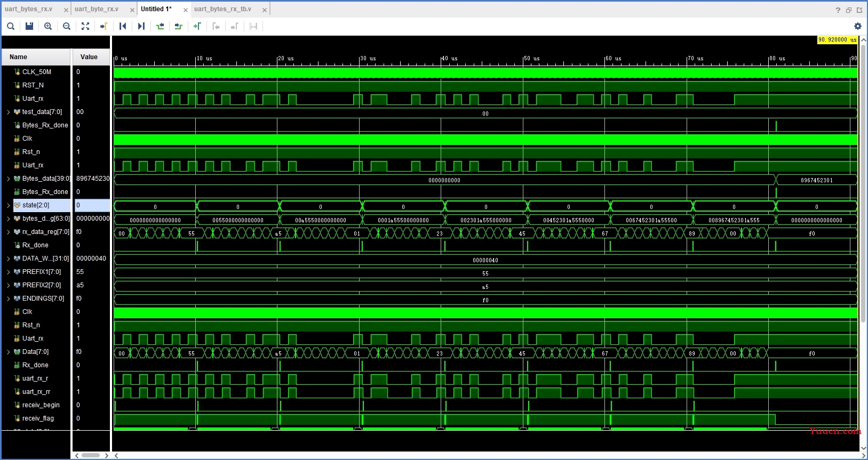Expand the rx_data_reg[7:0] bus
The image size is (868, 460).
[8, 232]
